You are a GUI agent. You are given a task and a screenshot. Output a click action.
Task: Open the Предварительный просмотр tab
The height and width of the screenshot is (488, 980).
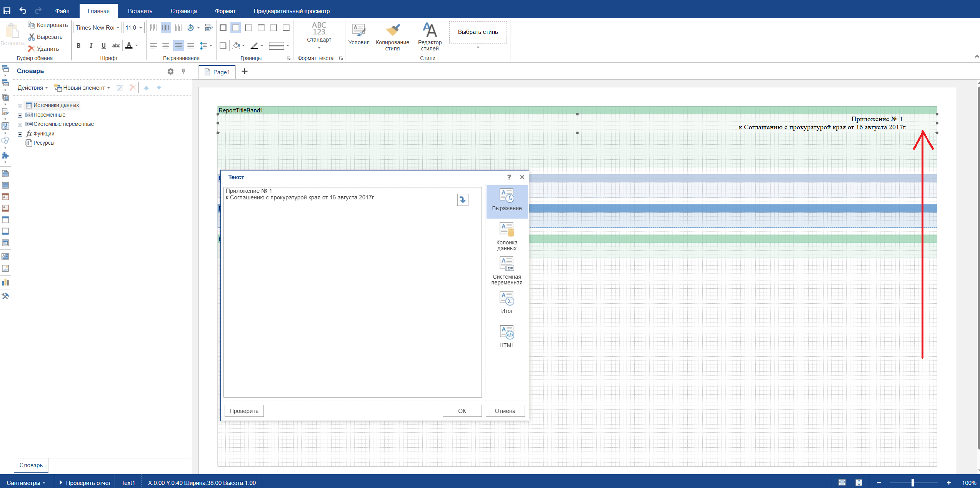pos(292,11)
